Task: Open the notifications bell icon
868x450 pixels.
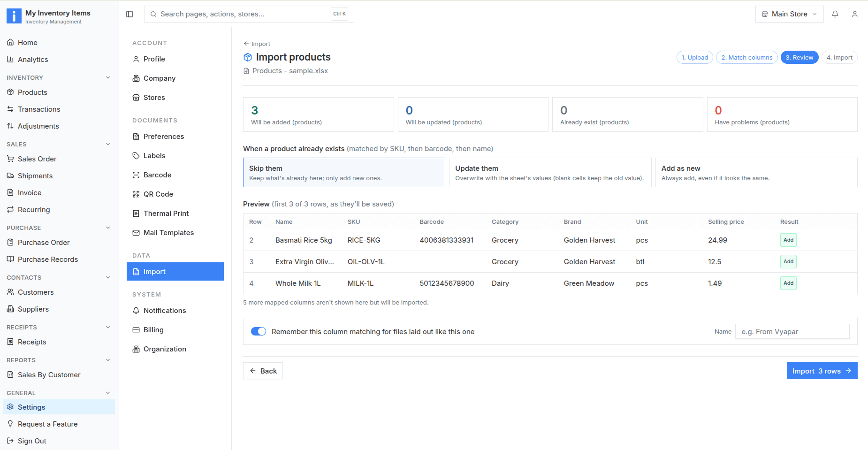Action: pyautogui.click(x=835, y=14)
